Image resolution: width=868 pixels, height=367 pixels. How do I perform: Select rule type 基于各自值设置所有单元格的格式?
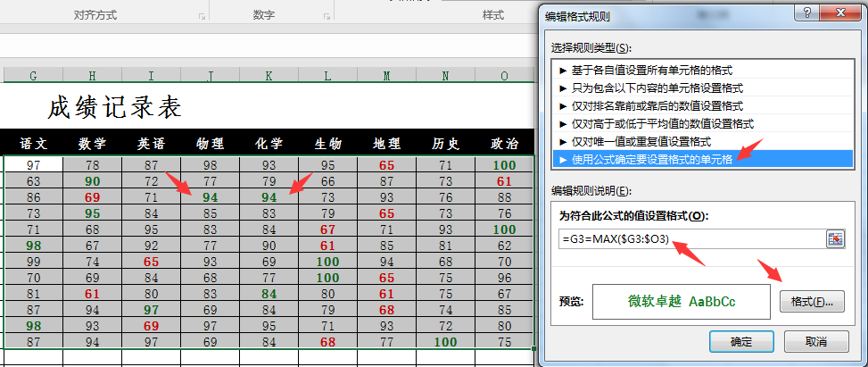[703, 71]
